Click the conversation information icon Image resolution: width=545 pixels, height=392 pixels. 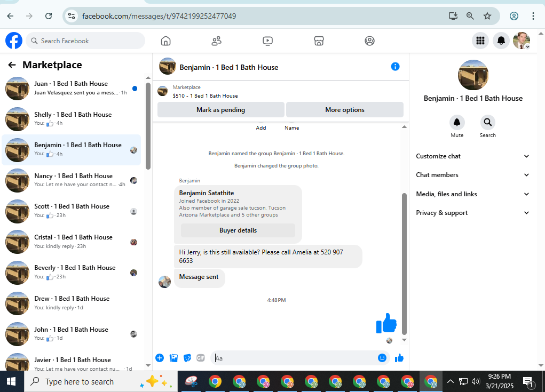(x=395, y=66)
